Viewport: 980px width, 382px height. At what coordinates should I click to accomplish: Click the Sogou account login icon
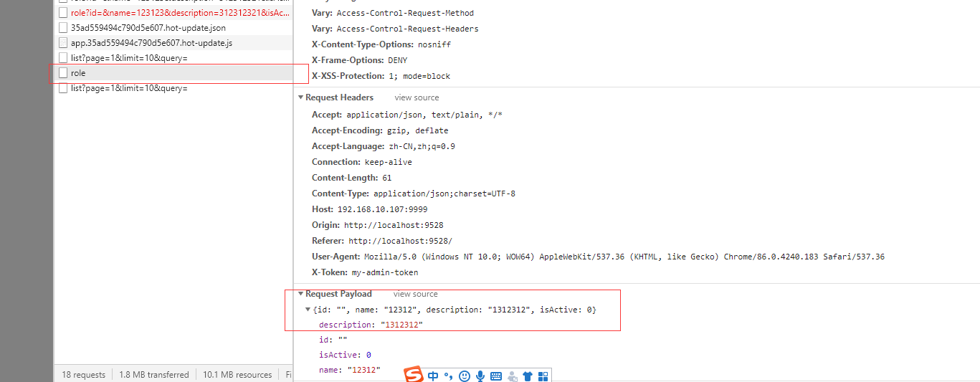pos(512,376)
